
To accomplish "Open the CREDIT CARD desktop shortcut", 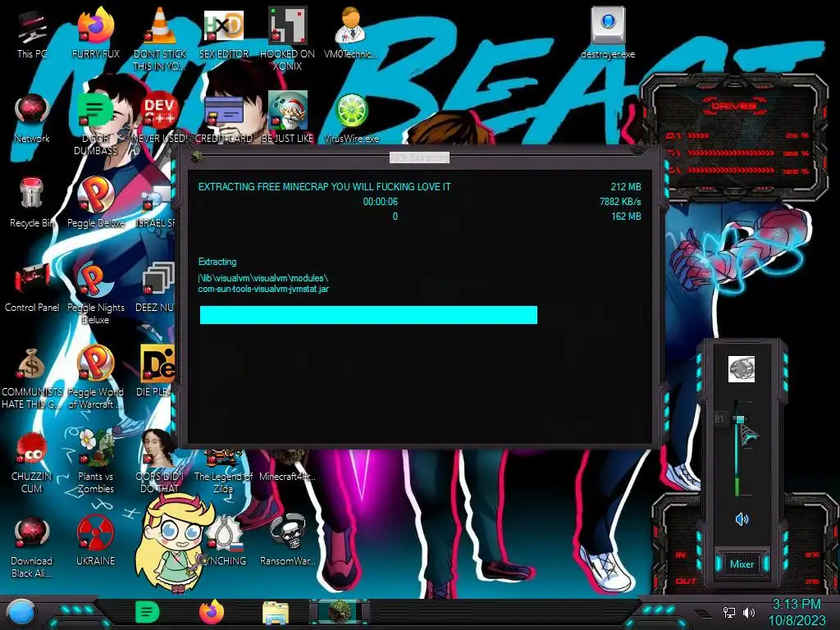I will click(224, 118).
